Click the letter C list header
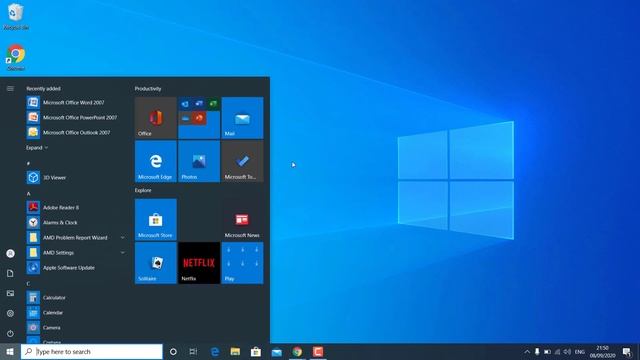640x360 pixels. [x=29, y=284]
